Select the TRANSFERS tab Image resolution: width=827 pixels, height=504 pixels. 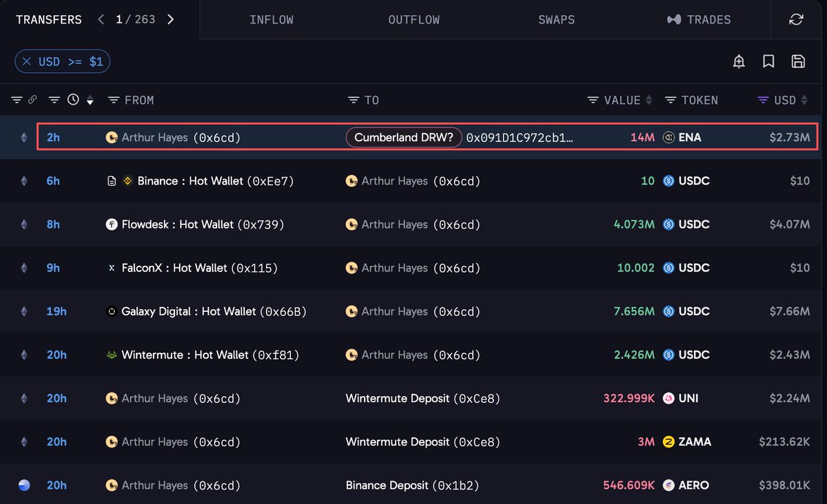(48, 19)
